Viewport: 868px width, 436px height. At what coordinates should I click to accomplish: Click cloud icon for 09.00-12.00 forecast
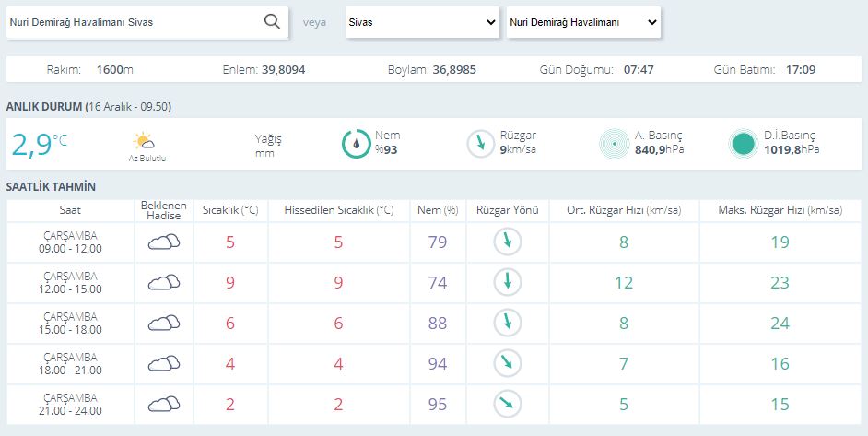[164, 242]
